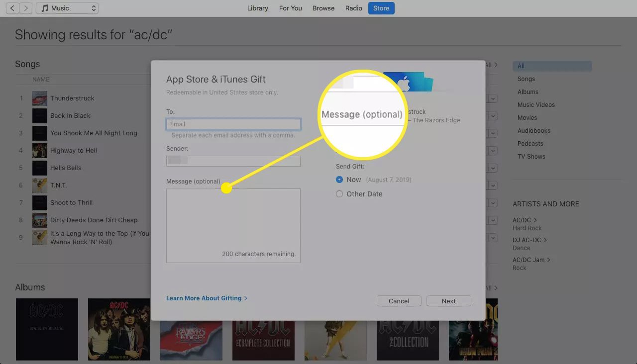Filter results by Albums in sidebar
The height and width of the screenshot is (364, 637).
528,91
